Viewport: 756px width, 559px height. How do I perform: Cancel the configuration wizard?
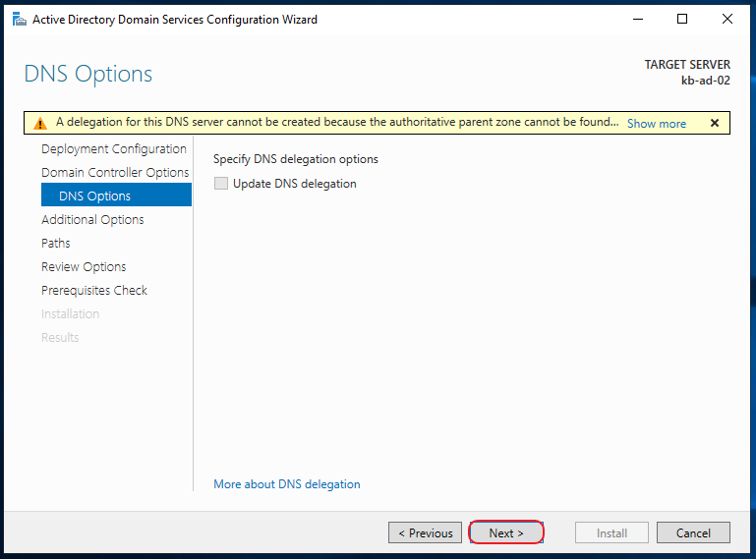click(x=693, y=532)
